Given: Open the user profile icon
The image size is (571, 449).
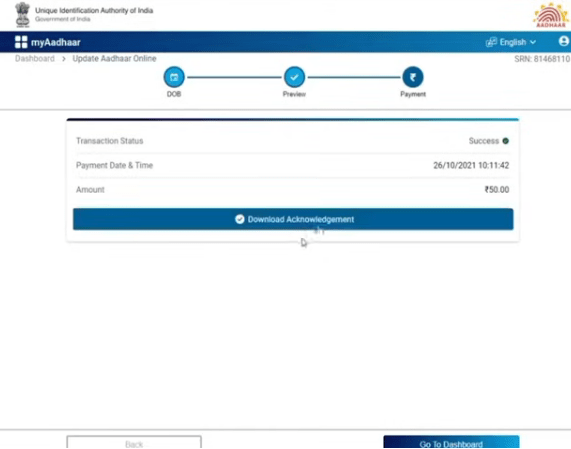Looking at the screenshot, I should 564,41.
